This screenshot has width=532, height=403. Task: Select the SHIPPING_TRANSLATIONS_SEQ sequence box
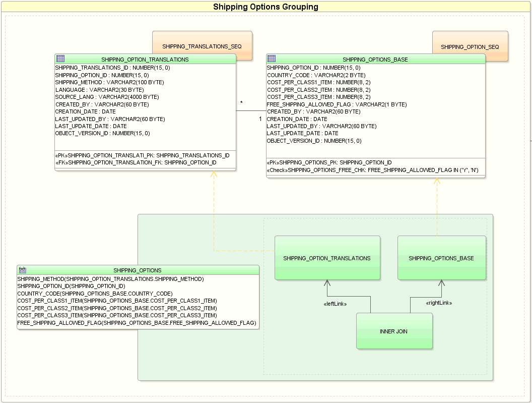click(x=202, y=45)
